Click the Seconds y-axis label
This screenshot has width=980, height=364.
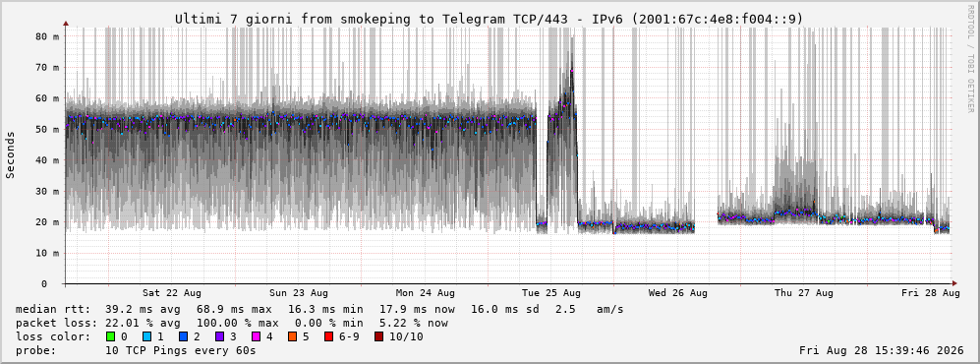tap(11, 155)
